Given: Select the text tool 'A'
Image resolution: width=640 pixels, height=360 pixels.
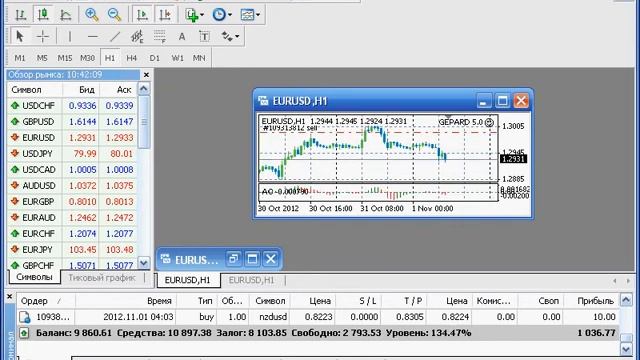Looking at the screenshot, I should pyautogui.click(x=182, y=36).
